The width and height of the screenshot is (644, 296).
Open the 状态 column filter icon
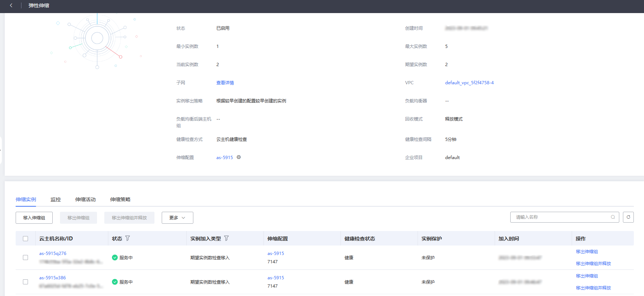pyautogui.click(x=128, y=238)
